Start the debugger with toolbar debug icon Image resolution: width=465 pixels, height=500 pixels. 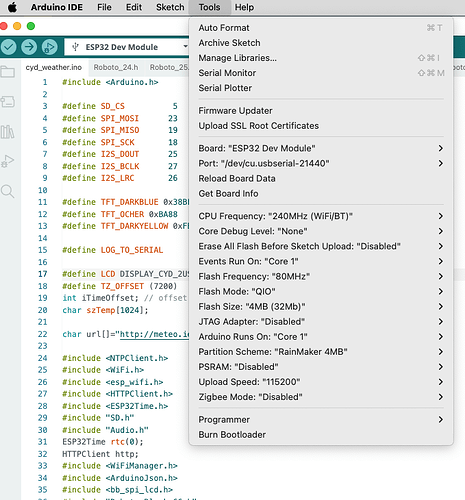(x=50, y=47)
